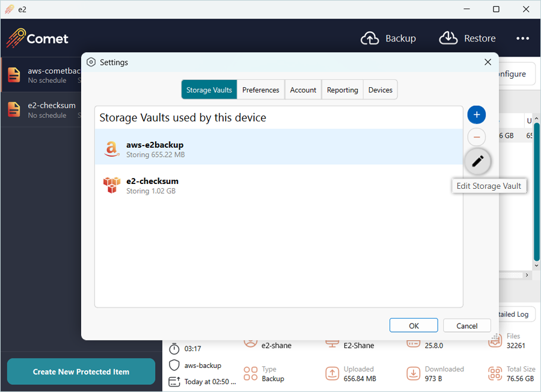Image resolution: width=541 pixels, height=392 pixels.
Task: Click the Create New Protected Item button
Action: point(81,372)
